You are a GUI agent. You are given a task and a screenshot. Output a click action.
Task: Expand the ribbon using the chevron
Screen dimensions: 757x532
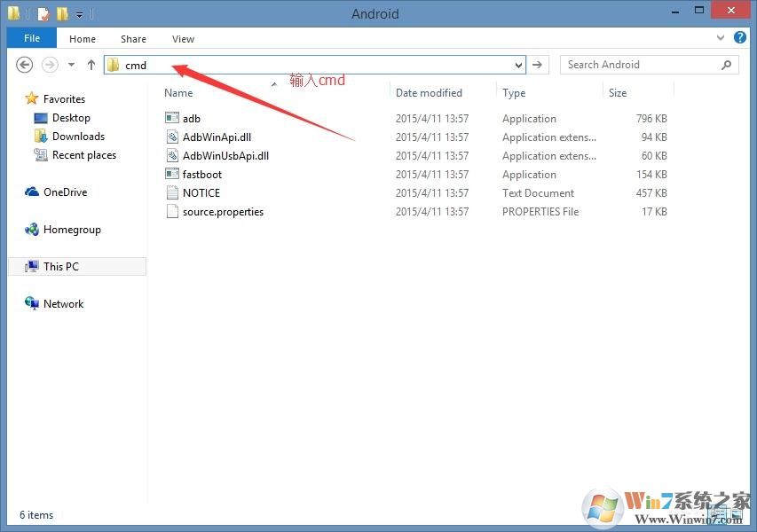(x=721, y=38)
